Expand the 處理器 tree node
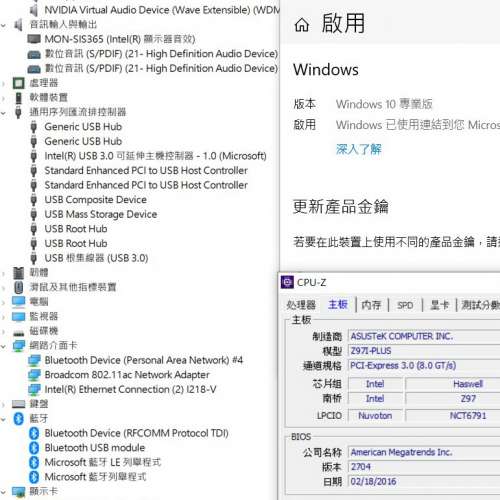500x500 pixels. [3, 83]
